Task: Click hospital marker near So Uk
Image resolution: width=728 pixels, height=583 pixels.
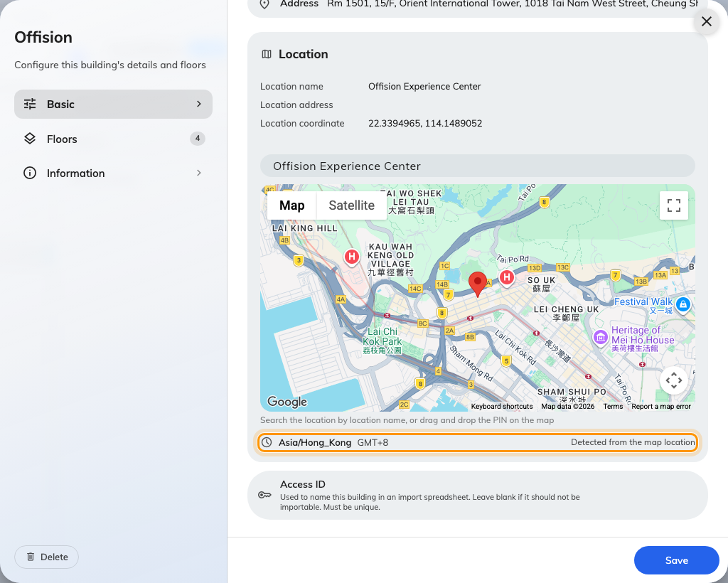Action: pyautogui.click(x=506, y=277)
